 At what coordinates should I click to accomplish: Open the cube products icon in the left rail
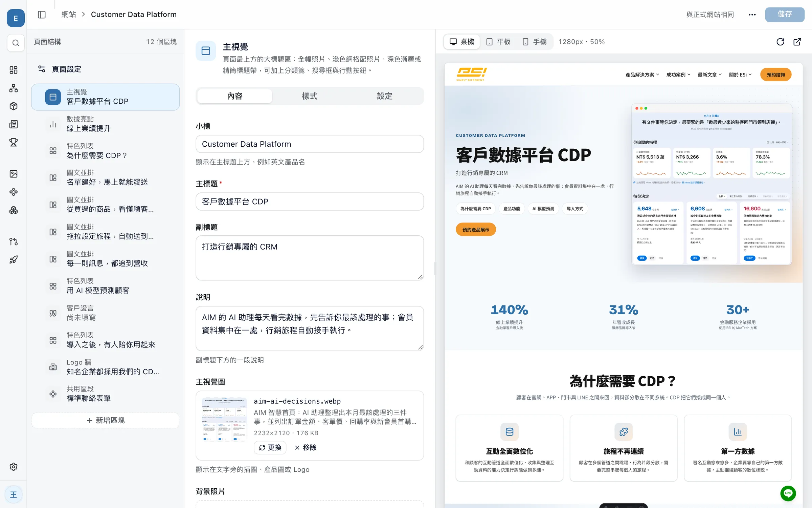point(14,106)
